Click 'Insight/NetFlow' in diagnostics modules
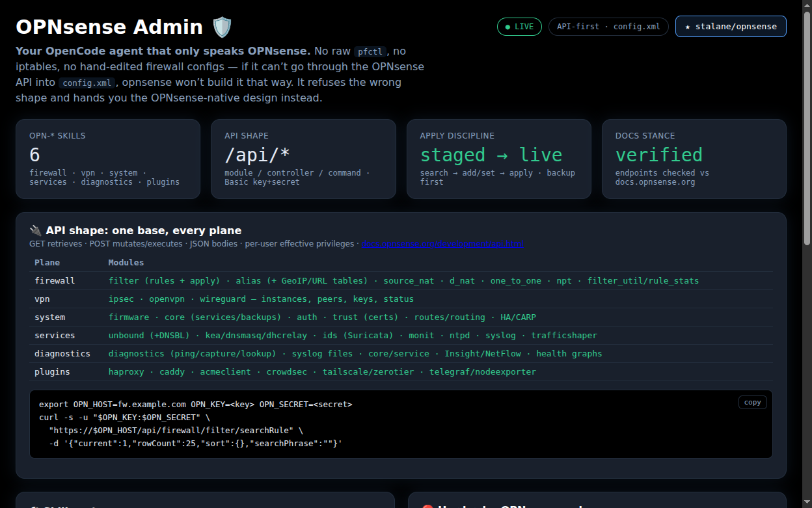The image size is (812, 508). pyautogui.click(x=482, y=353)
